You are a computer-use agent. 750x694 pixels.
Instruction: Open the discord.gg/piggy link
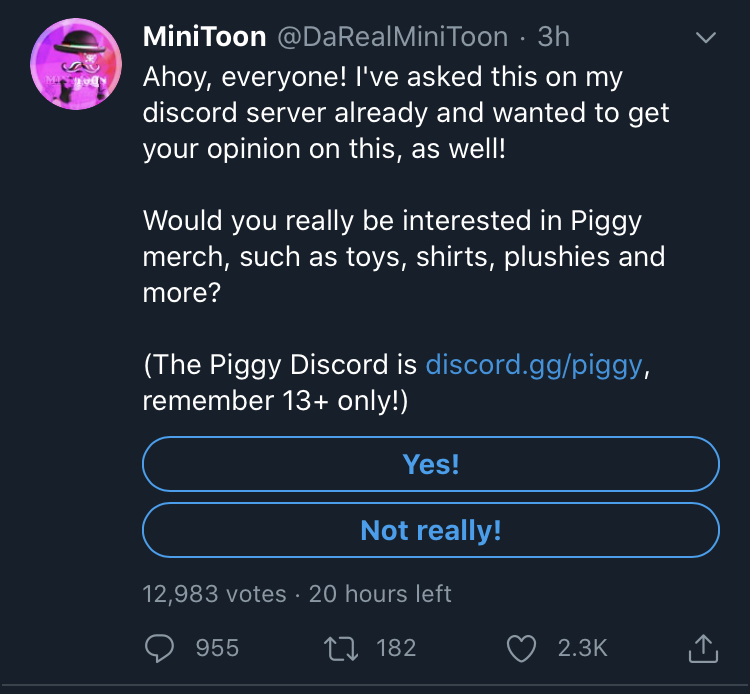pyautogui.click(x=535, y=364)
